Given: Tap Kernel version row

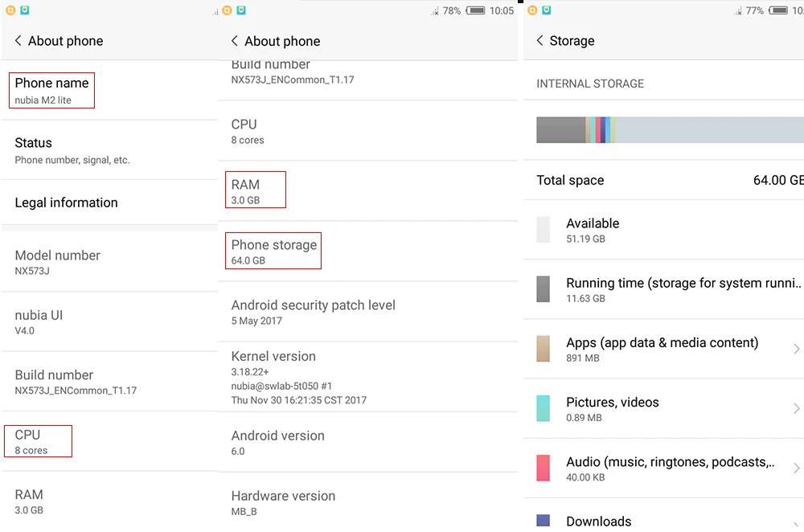Looking at the screenshot, I should click(367, 377).
